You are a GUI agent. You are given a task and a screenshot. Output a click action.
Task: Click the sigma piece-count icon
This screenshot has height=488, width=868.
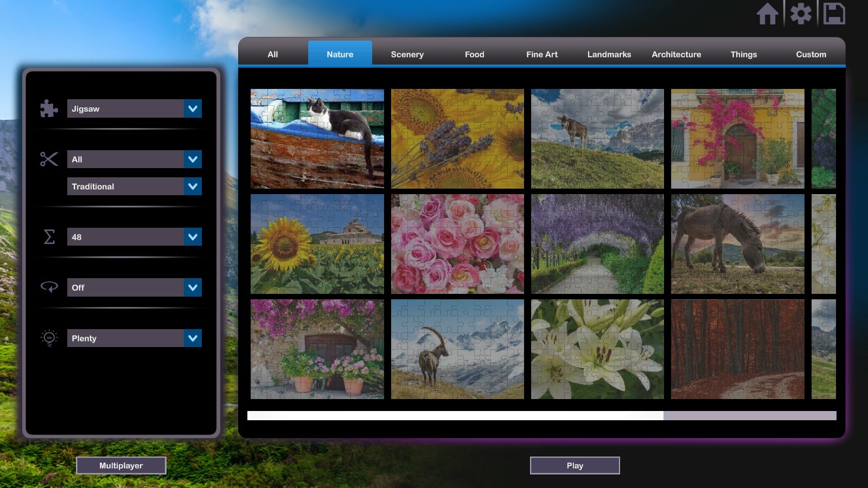[x=49, y=237]
